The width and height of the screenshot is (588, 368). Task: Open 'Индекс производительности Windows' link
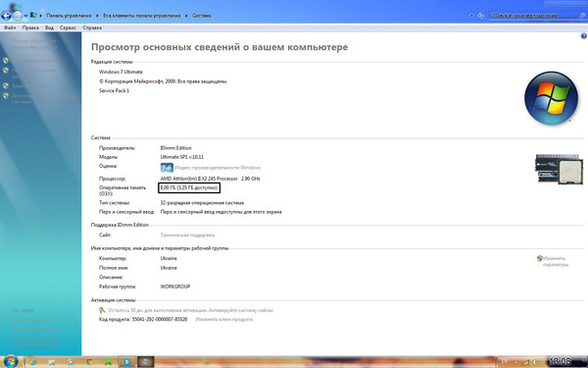[218, 168]
